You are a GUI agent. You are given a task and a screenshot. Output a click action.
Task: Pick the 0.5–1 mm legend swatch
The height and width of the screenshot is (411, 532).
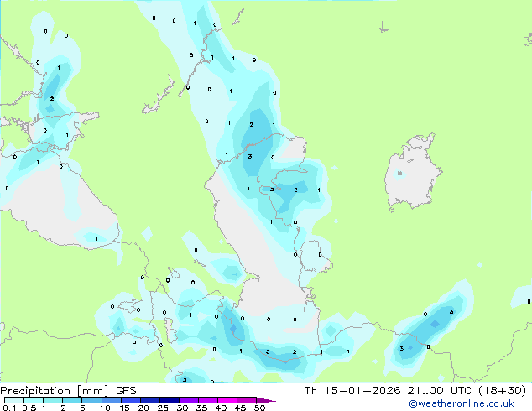coord(34,400)
